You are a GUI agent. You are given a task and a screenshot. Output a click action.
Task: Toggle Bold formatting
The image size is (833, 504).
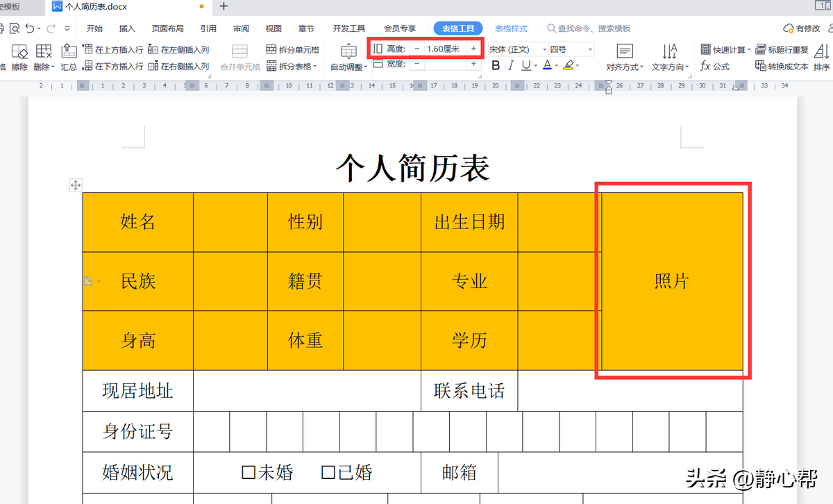pos(496,66)
